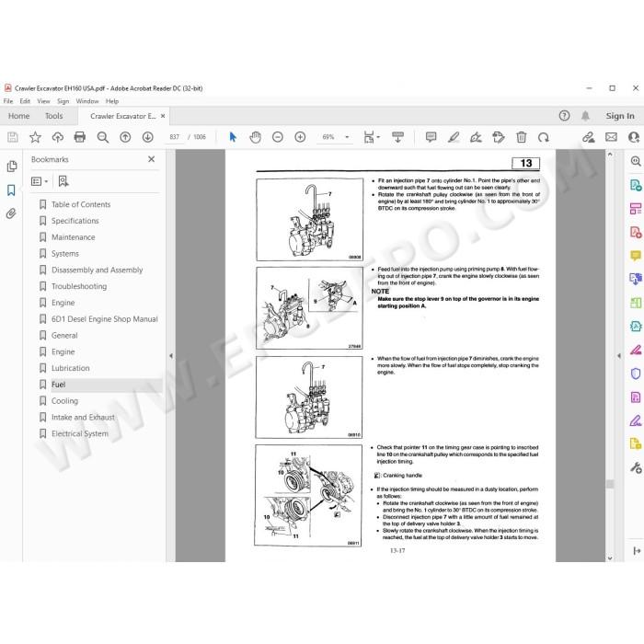Image resolution: width=644 pixels, height=644 pixels.
Task: Open the Sign document tool in the toolbar
Action: point(476,137)
